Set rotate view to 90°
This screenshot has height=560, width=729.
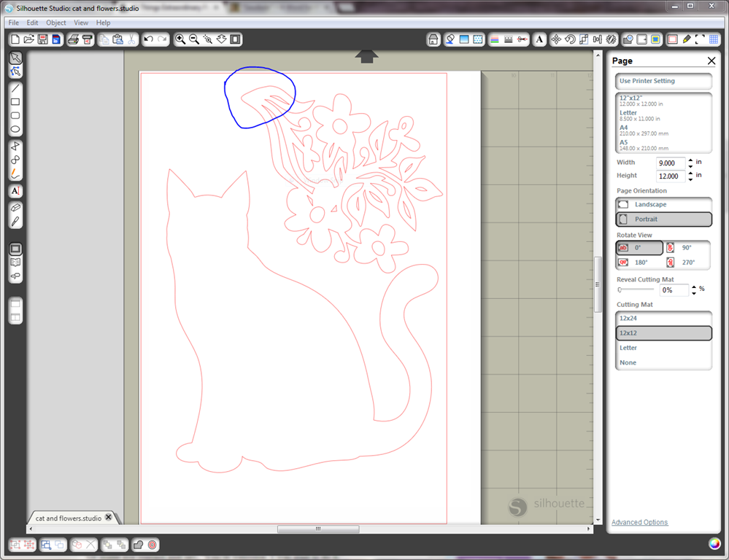[687, 248]
